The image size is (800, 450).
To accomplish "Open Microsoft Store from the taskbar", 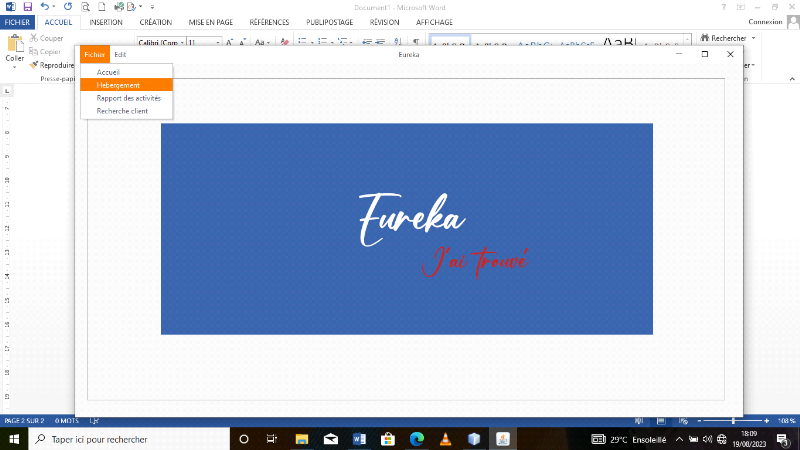I will 388,439.
